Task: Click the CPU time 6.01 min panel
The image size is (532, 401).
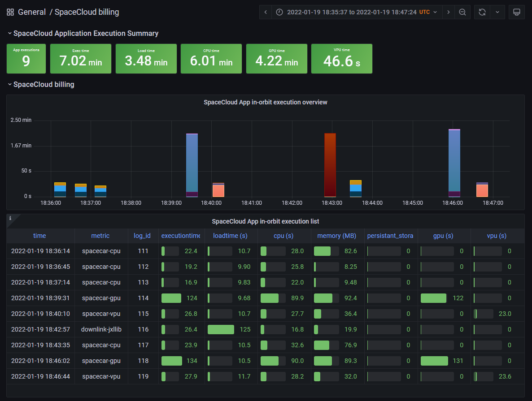Action: (211, 59)
